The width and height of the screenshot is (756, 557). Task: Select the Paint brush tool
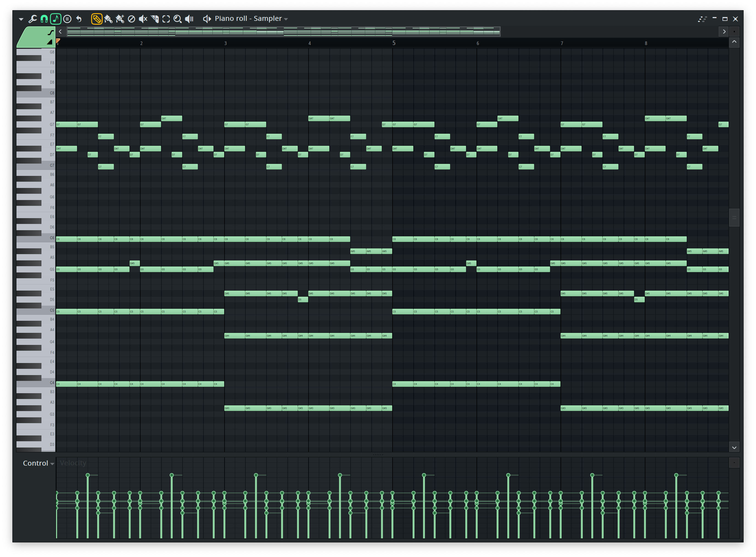click(108, 19)
